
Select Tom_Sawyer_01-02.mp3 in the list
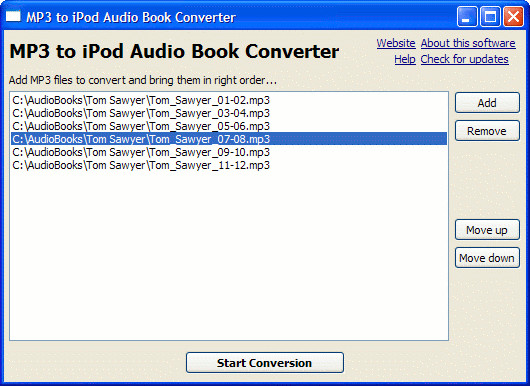click(229, 100)
